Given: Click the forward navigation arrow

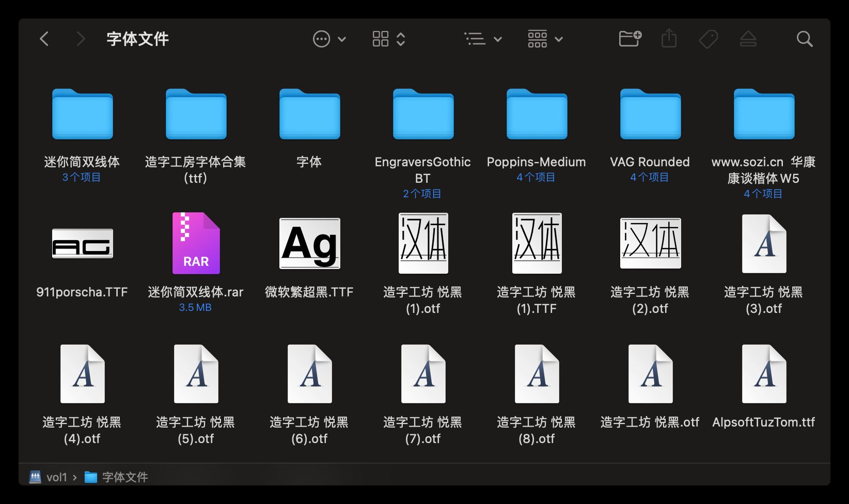Looking at the screenshot, I should (x=80, y=39).
